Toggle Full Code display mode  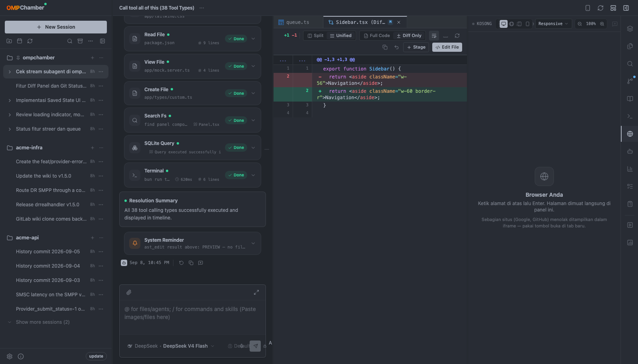coord(377,35)
